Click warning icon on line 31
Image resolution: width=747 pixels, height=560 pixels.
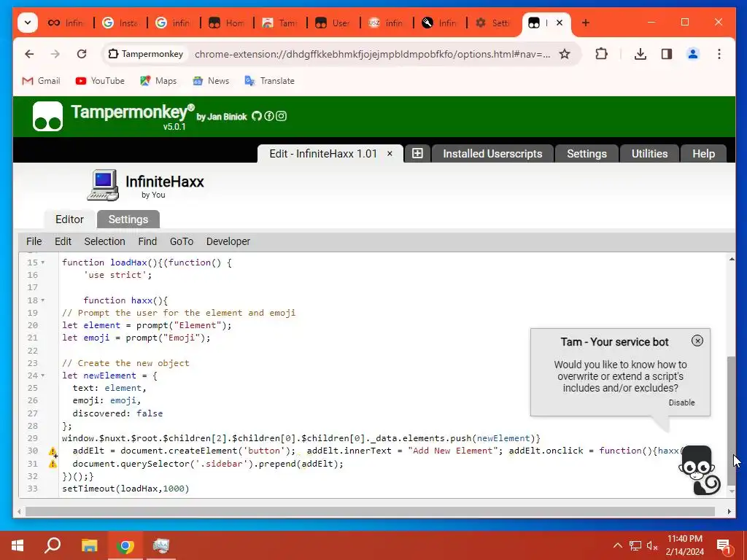tap(53, 464)
